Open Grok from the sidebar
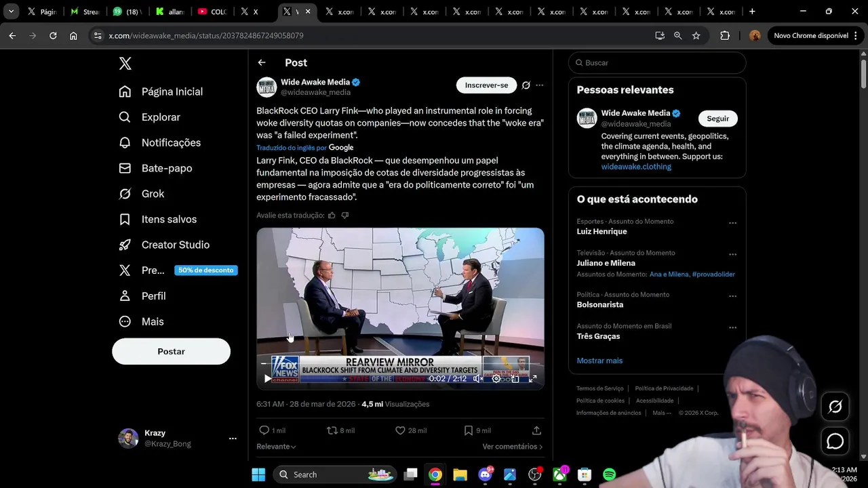Viewport: 868px width, 488px height. tap(141, 194)
